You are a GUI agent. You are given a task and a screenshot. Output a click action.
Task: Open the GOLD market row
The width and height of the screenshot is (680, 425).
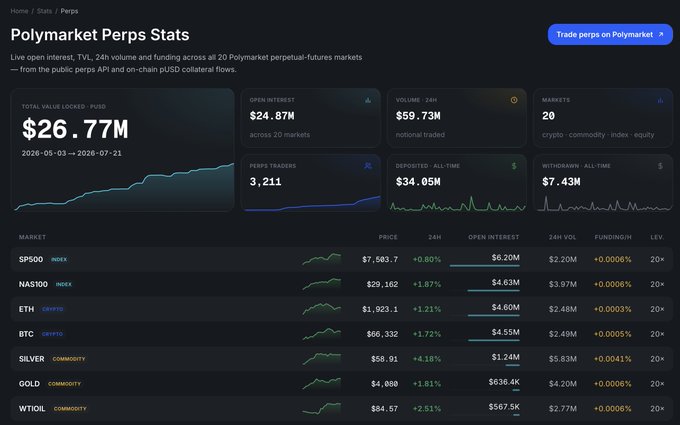coord(342,384)
